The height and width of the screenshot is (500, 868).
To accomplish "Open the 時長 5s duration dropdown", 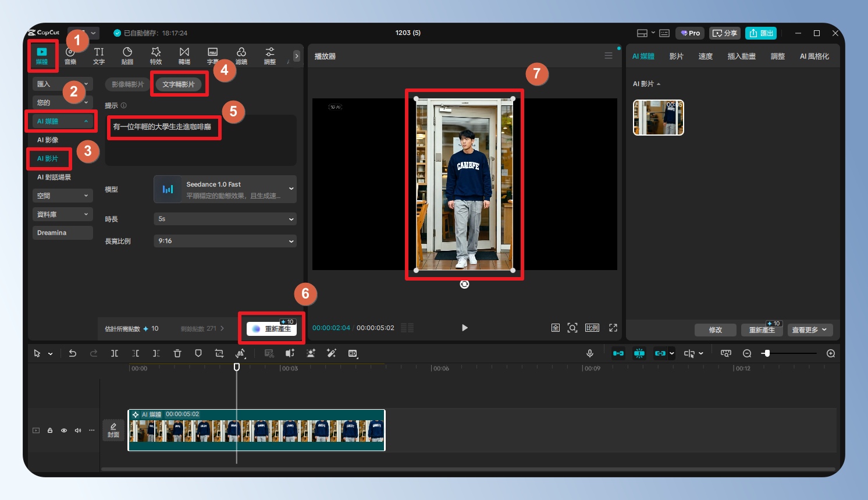I will coord(225,219).
